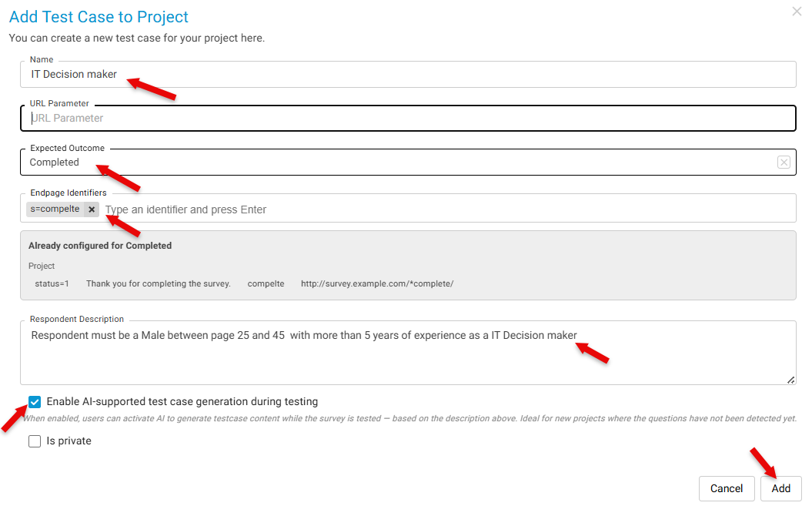Click the Add button
Viewport: 812px width, 506px height.
pyautogui.click(x=781, y=488)
